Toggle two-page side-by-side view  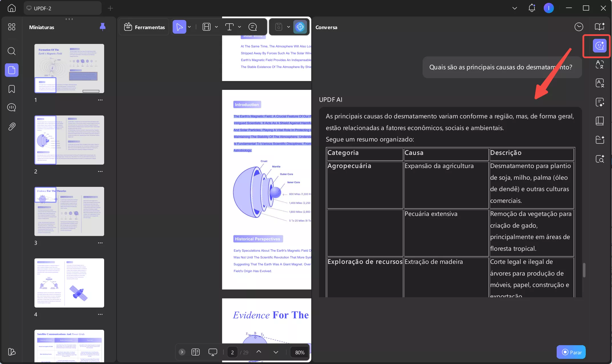(196, 352)
